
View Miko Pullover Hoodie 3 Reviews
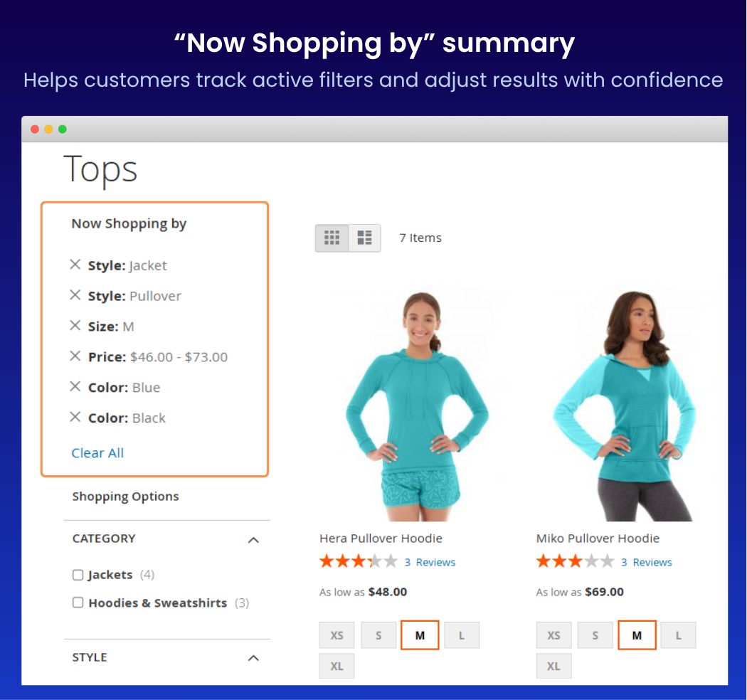coord(646,562)
